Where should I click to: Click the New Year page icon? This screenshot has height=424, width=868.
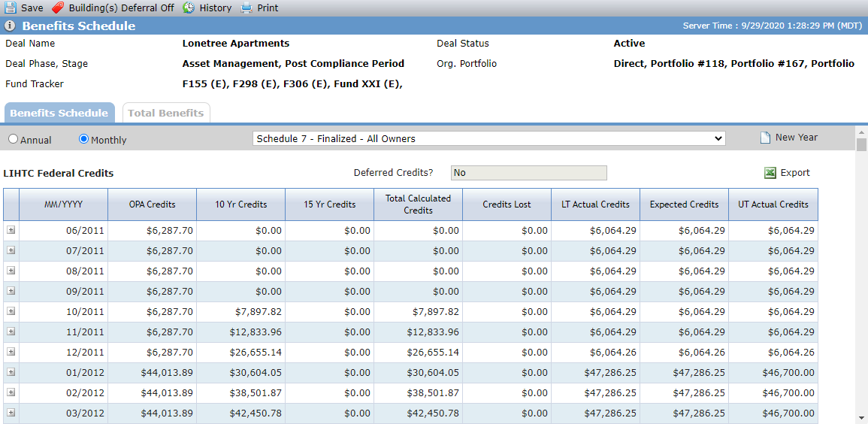pos(765,138)
